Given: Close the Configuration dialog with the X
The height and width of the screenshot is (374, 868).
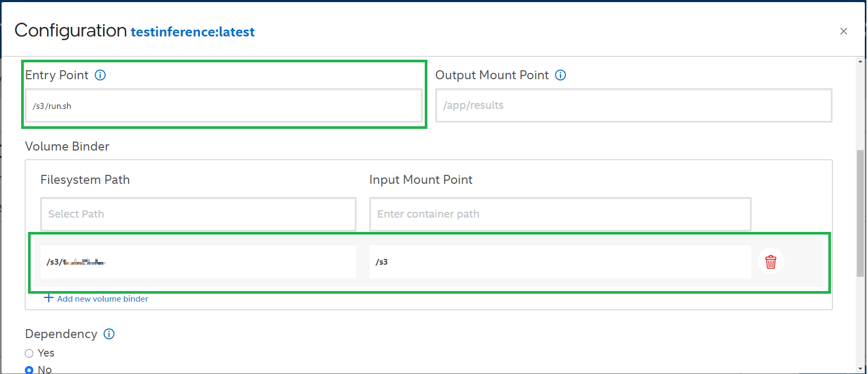Looking at the screenshot, I should [x=844, y=31].
